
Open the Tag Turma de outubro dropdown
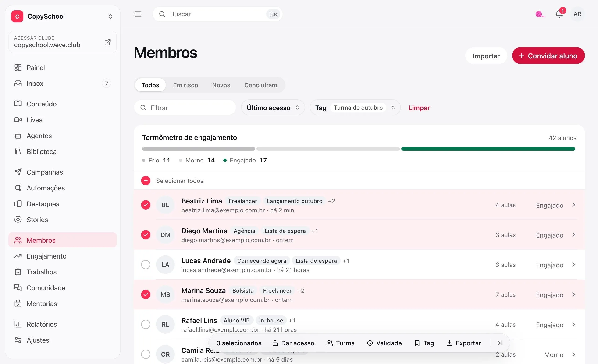355,108
